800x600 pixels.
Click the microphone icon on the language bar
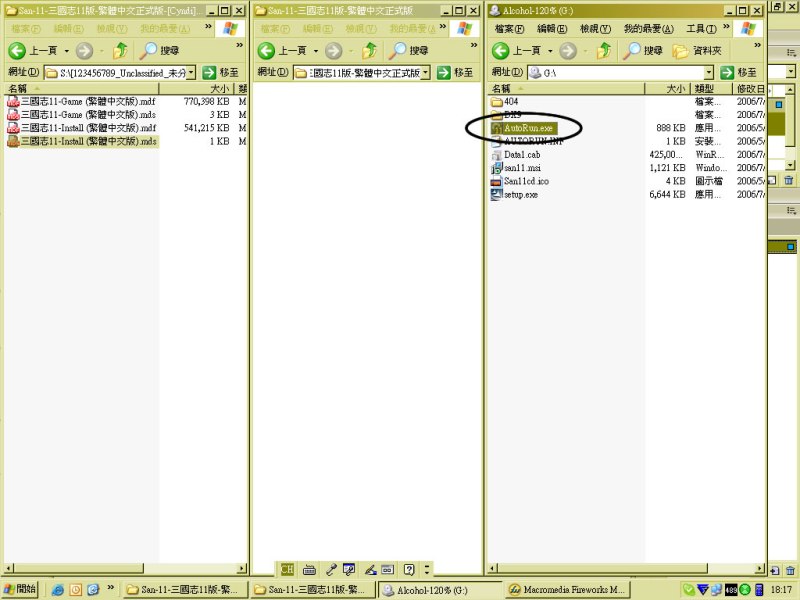(331, 569)
